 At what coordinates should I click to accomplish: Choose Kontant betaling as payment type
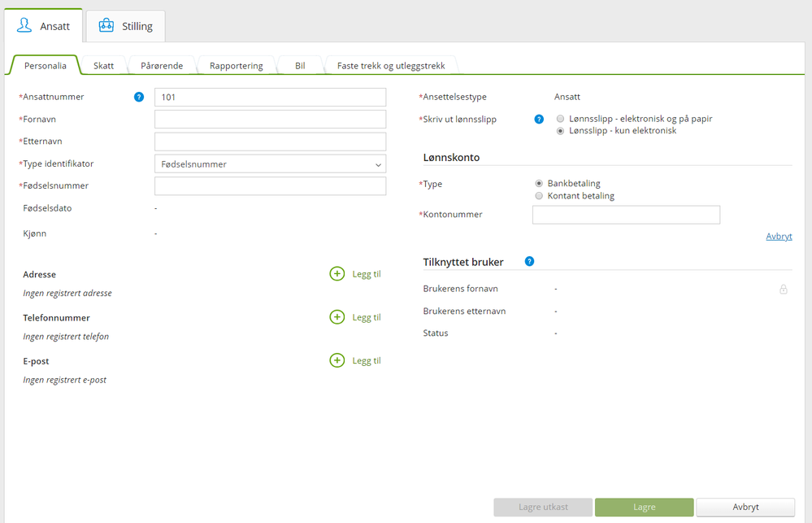[539, 196]
